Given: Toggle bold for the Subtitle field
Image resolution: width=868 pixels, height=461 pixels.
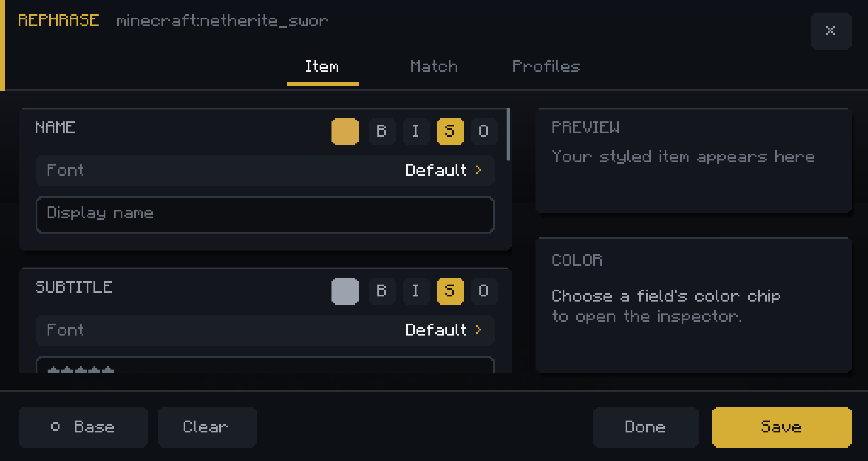Looking at the screenshot, I should [382, 291].
